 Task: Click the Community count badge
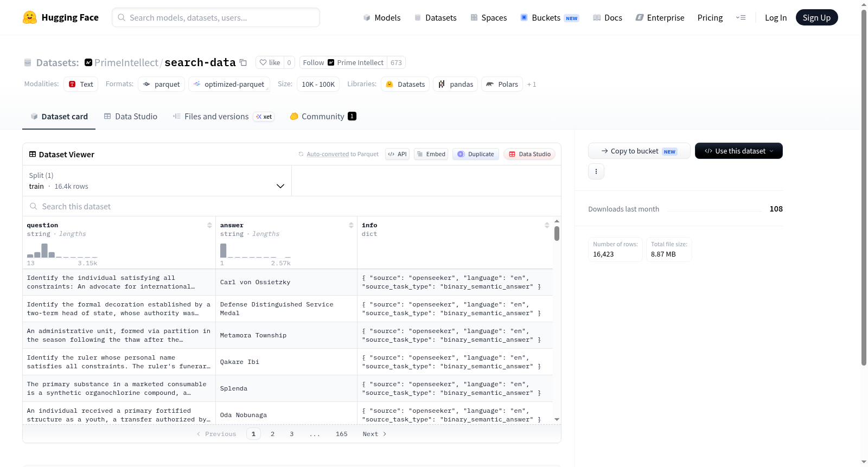click(x=352, y=116)
